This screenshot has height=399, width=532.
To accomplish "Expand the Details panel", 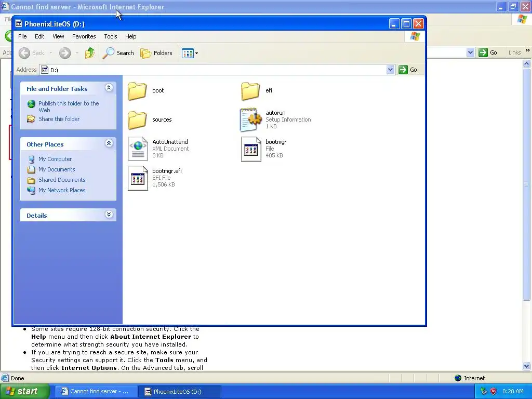I will [x=109, y=215].
